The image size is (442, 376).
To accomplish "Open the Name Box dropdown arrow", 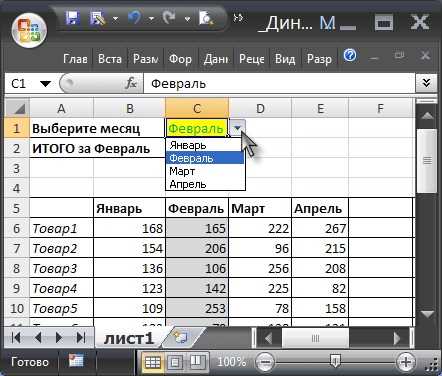I will 45,83.
